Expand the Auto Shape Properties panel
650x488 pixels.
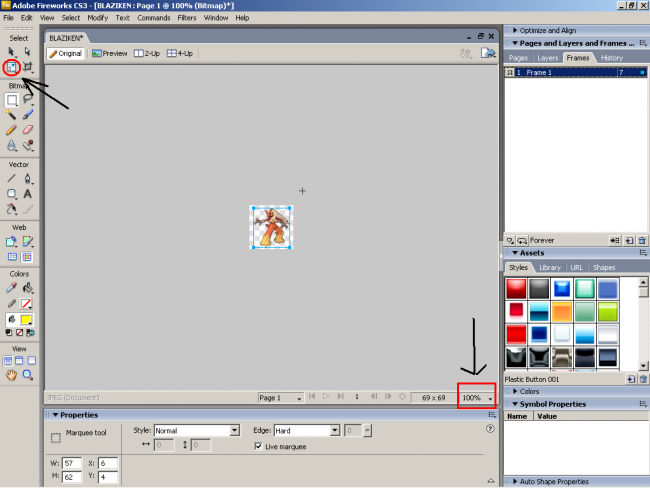(x=515, y=481)
